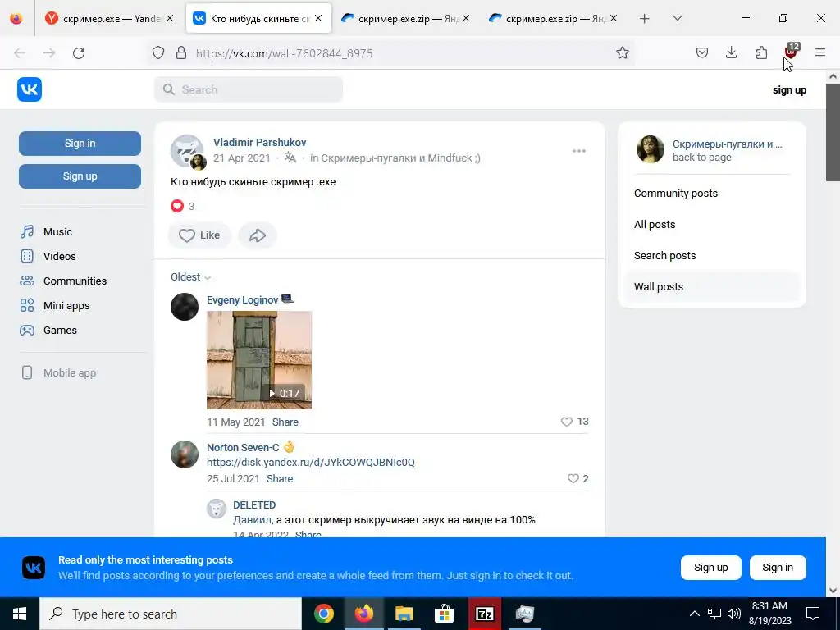Open Music in the sidebar
The height and width of the screenshot is (630, 840).
click(x=46, y=232)
